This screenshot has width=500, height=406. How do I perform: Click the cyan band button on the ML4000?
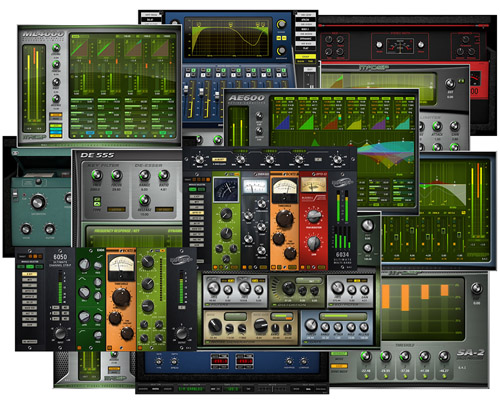[x=56, y=131]
